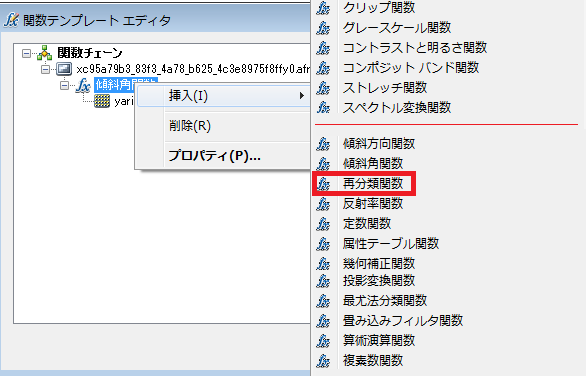Viewport: 586px width, 376px height.
Task: Click the grid raster icon beside yari
Action: [x=102, y=101]
